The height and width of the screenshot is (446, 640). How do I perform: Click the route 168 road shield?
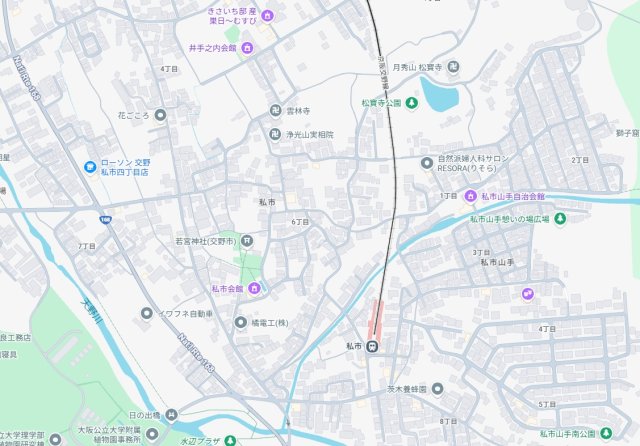tap(105, 220)
